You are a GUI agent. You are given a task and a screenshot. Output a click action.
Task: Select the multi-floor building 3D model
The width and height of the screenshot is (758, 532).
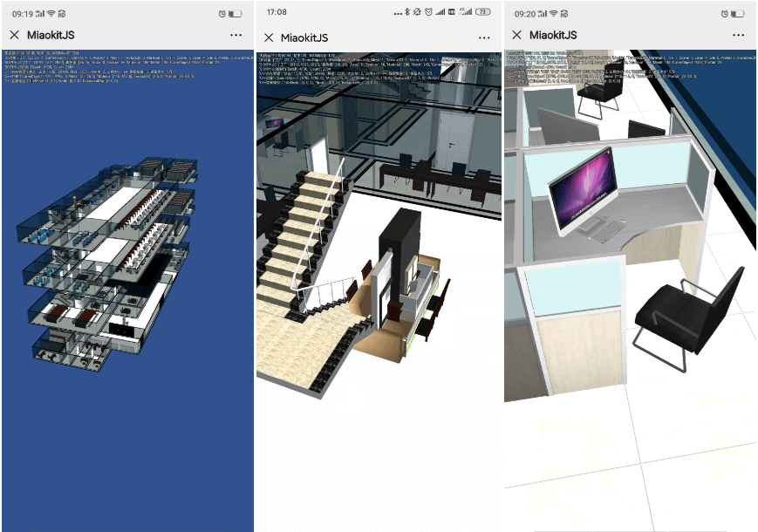[x=113, y=262]
